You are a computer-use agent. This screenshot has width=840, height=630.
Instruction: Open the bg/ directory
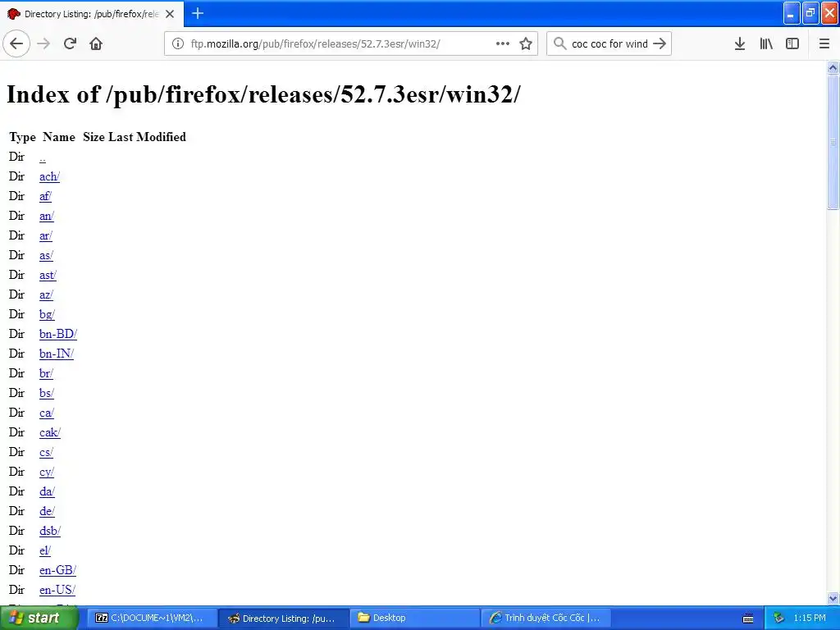(x=47, y=314)
